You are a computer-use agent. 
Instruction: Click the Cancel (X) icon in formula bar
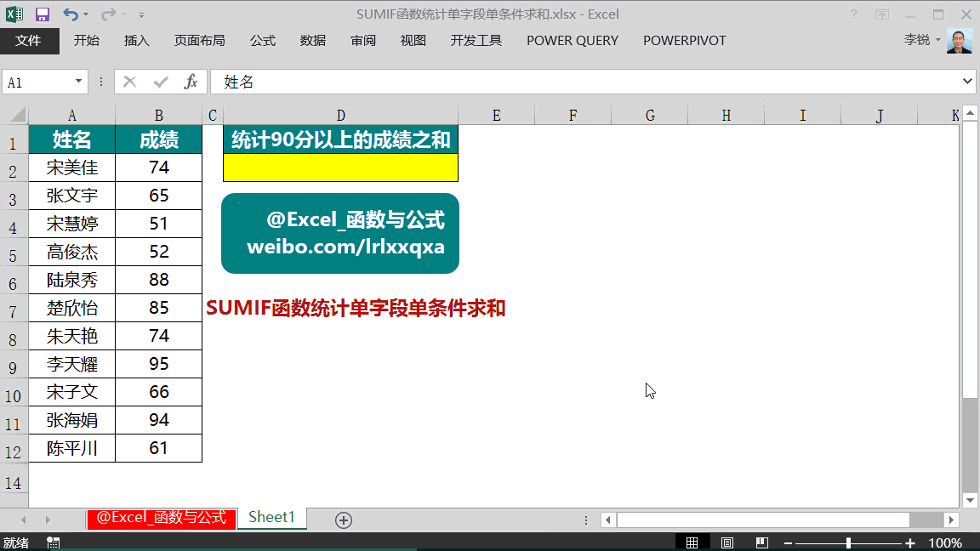(x=130, y=82)
